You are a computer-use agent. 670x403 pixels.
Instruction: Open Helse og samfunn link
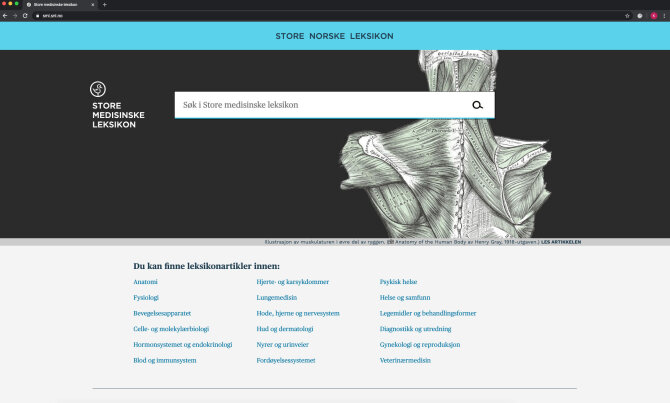point(405,298)
